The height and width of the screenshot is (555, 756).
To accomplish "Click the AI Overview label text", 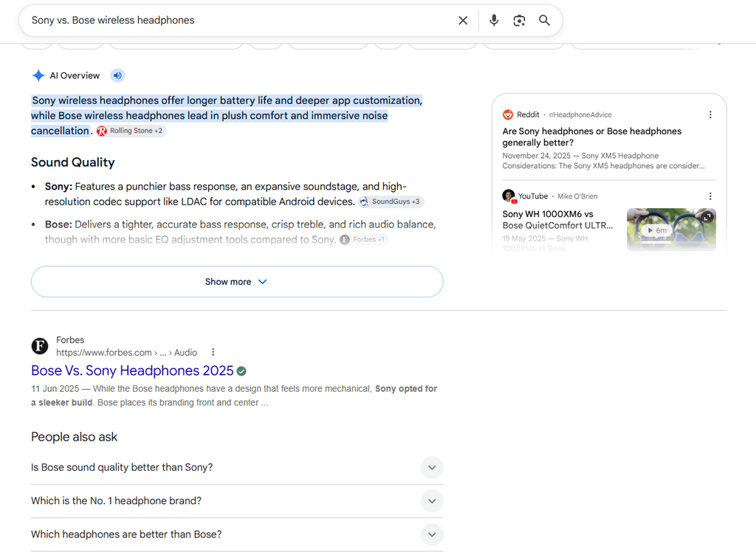I will click(75, 75).
